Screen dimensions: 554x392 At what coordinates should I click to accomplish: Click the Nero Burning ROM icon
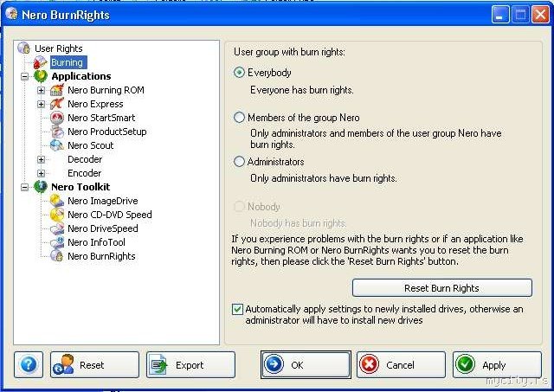tap(57, 90)
